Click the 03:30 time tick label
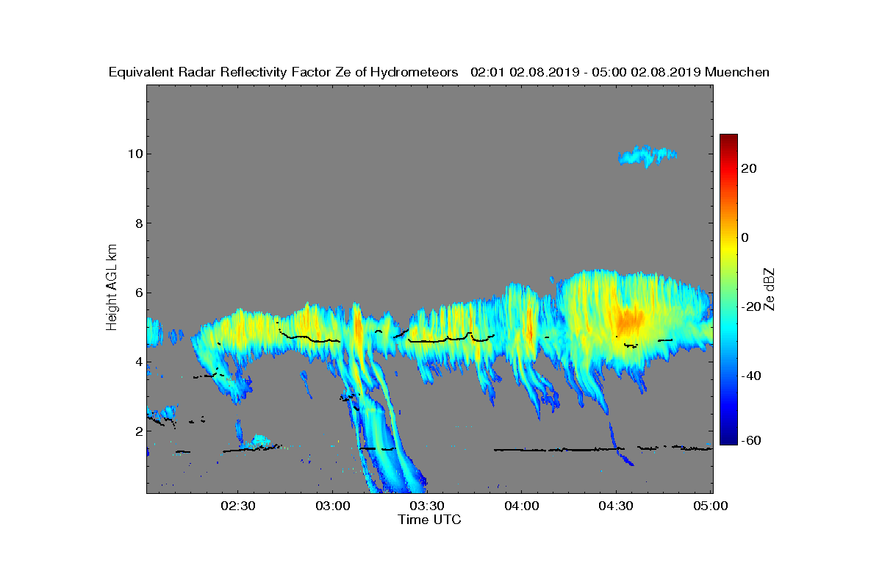The height and width of the screenshot is (588, 882). [x=427, y=506]
